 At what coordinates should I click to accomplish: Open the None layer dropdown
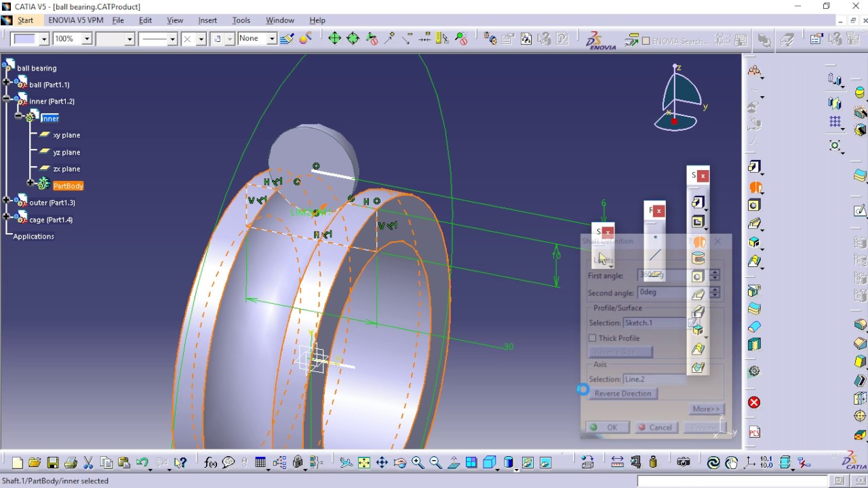coord(271,39)
